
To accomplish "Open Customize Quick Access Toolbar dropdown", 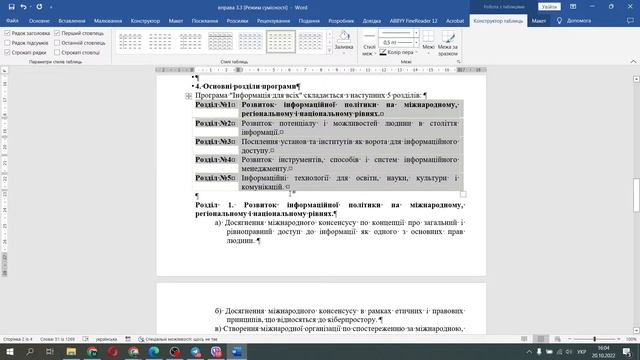I will click(x=51, y=7).
